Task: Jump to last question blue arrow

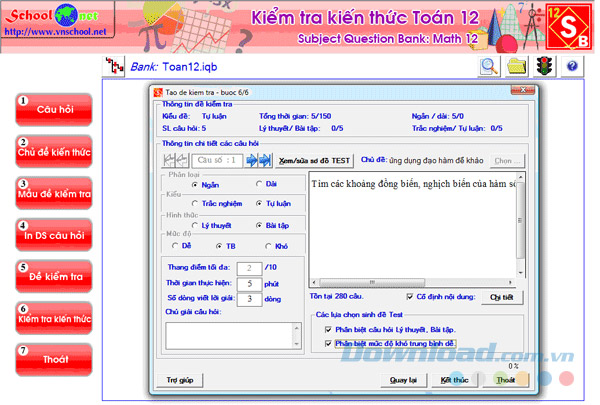Action: click(x=265, y=160)
